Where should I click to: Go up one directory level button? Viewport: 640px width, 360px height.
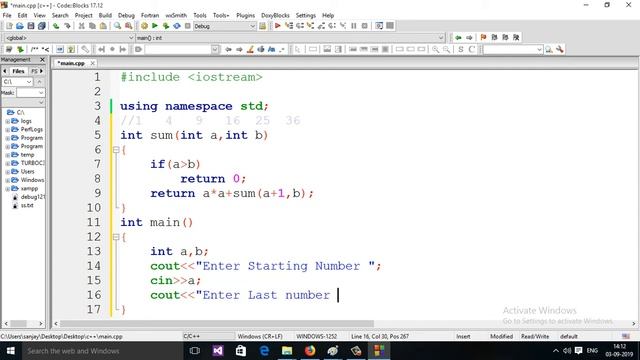pyautogui.click(x=40, y=82)
